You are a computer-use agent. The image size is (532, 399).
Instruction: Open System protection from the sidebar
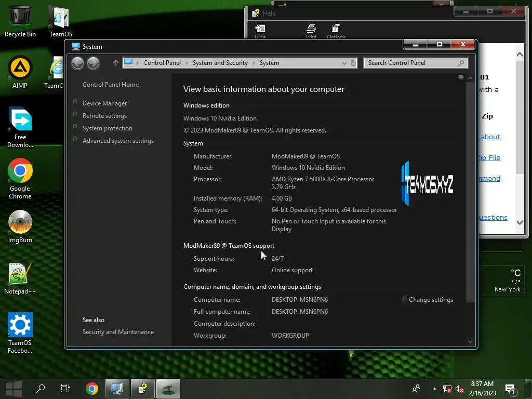107,128
